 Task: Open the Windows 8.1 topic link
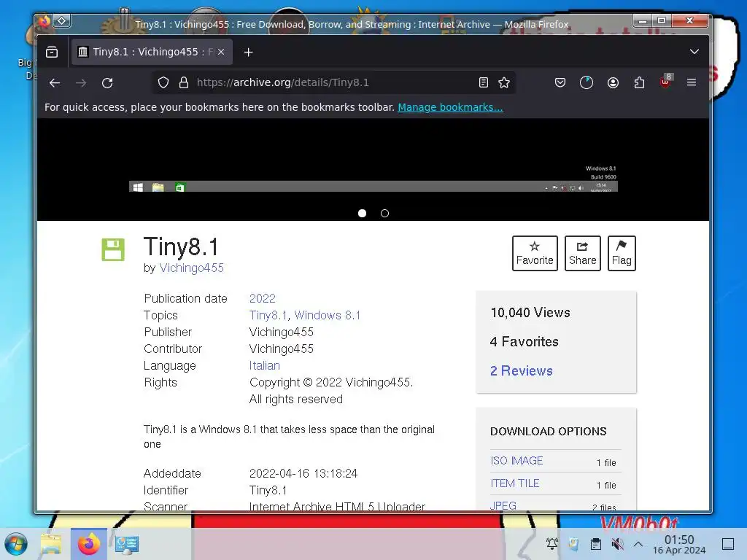click(328, 315)
